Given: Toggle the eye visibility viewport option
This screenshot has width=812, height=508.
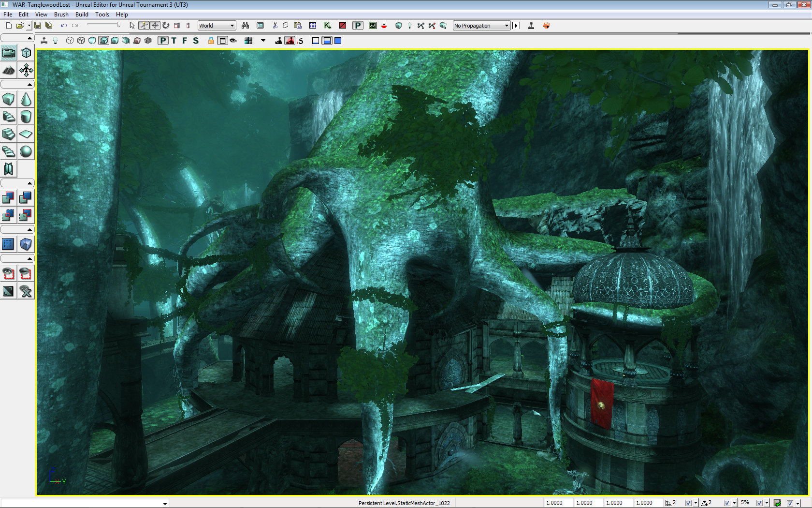Looking at the screenshot, I should pyautogui.click(x=233, y=41).
